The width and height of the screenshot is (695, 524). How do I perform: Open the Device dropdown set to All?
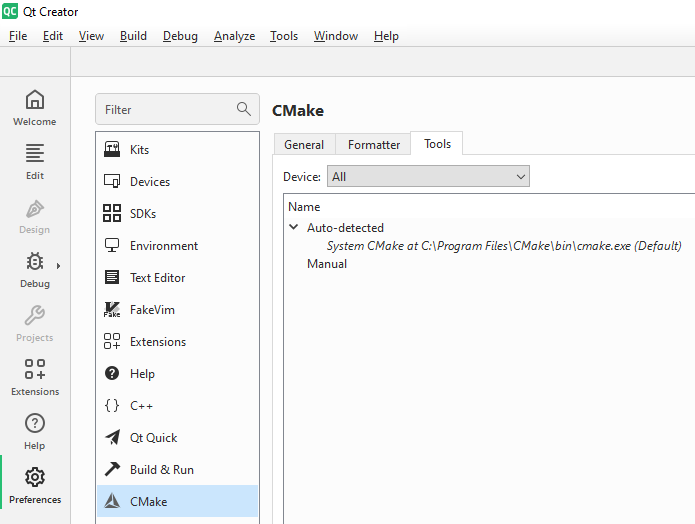point(428,176)
